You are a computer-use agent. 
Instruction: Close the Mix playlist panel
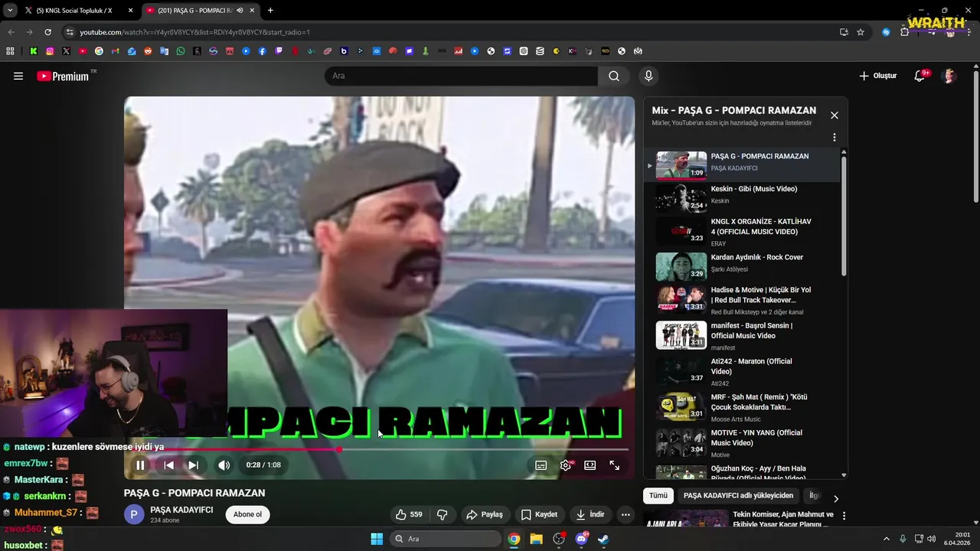[835, 116]
